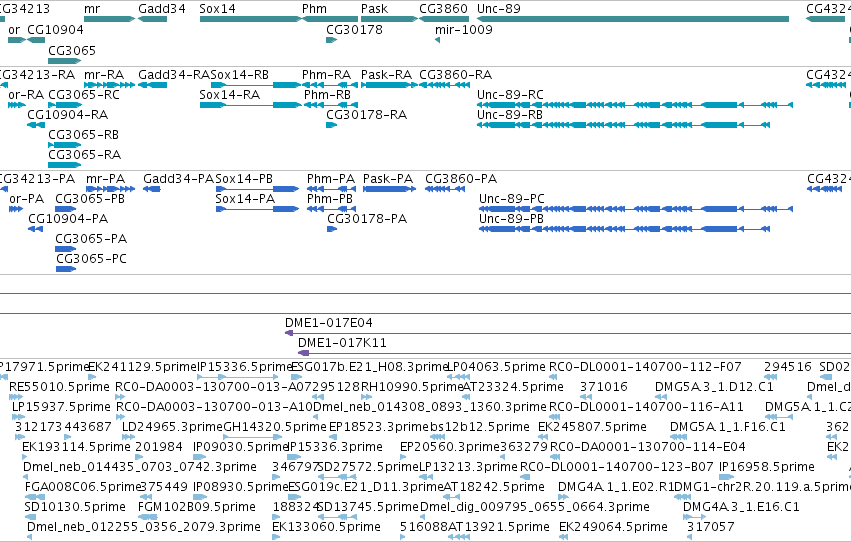The width and height of the screenshot is (851, 542).
Task: Click EST EK249064.5prime
Action: click(563, 537)
